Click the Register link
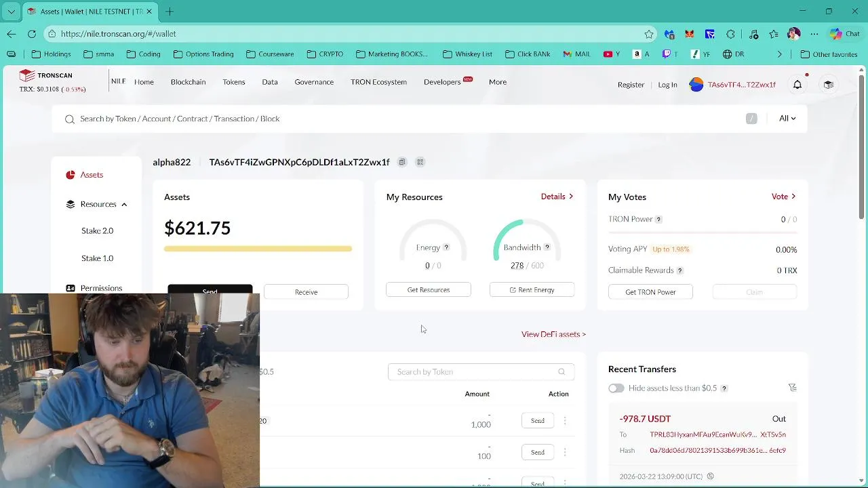 631,85
